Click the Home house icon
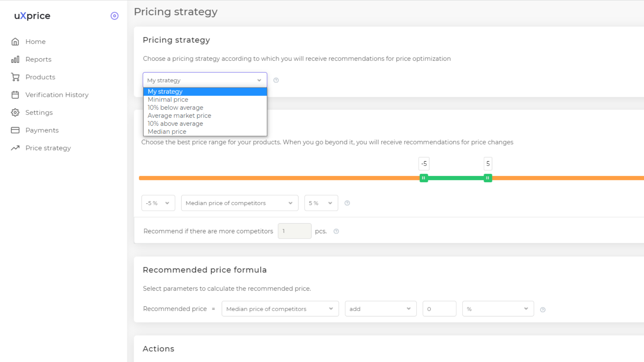This screenshot has height=362, width=644. click(x=15, y=42)
